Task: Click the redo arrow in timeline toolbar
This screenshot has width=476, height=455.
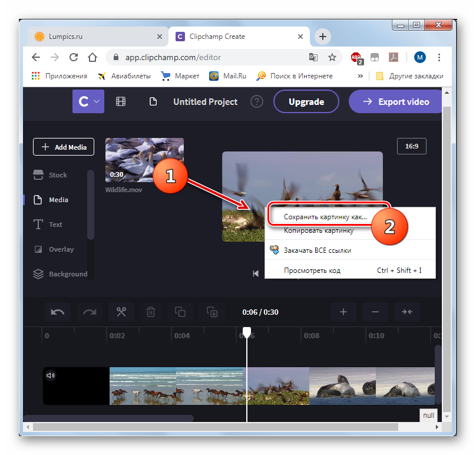Action: 90,312
